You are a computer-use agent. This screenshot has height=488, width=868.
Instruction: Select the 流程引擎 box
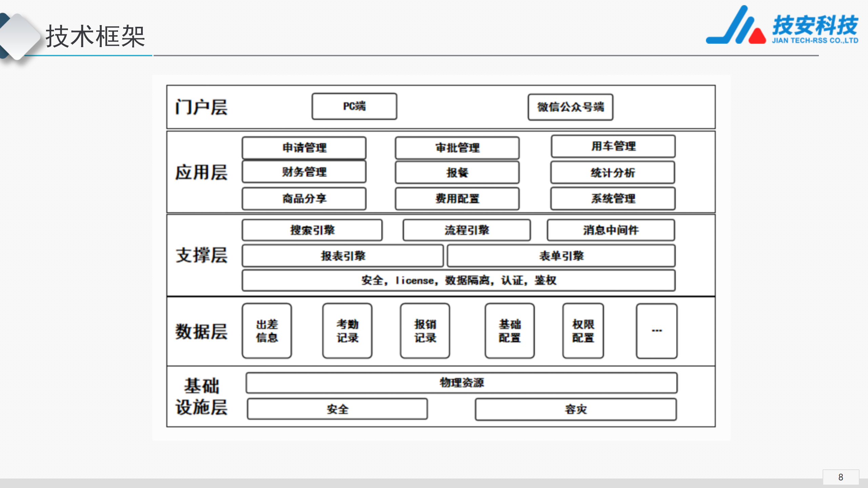coord(467,230)
